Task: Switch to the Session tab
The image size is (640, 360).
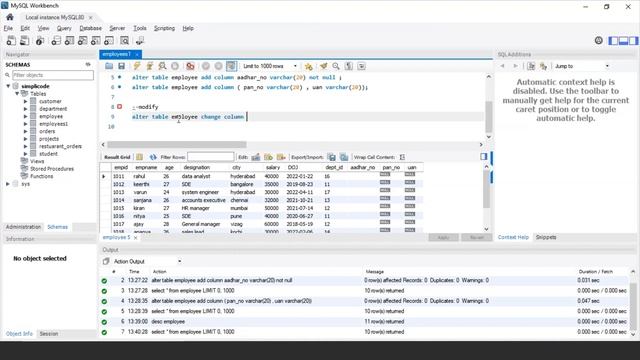Action: point(49,333)
